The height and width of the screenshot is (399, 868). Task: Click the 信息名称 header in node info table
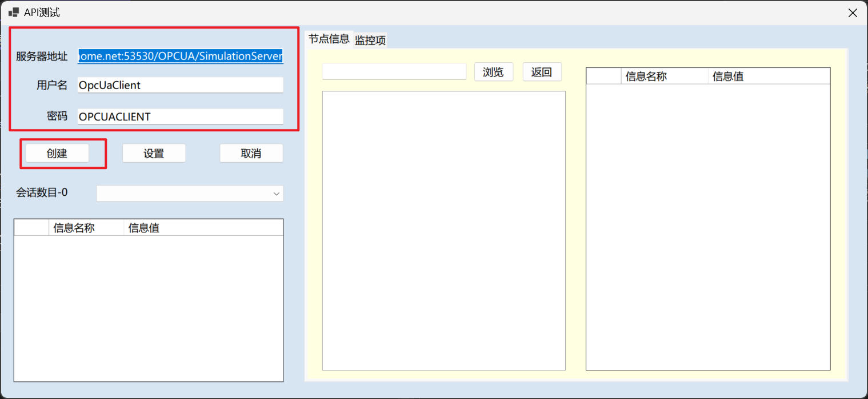(x=665, y=76)
